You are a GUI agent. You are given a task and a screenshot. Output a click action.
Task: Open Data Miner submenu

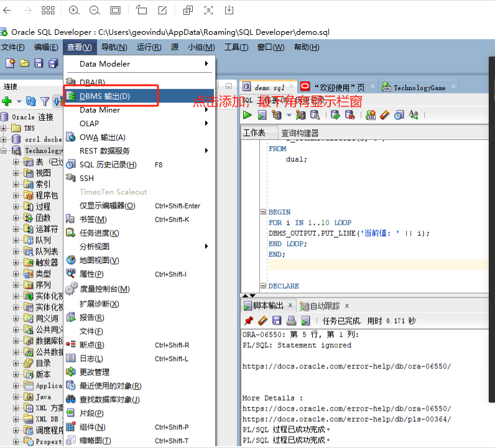click(139, 110)
